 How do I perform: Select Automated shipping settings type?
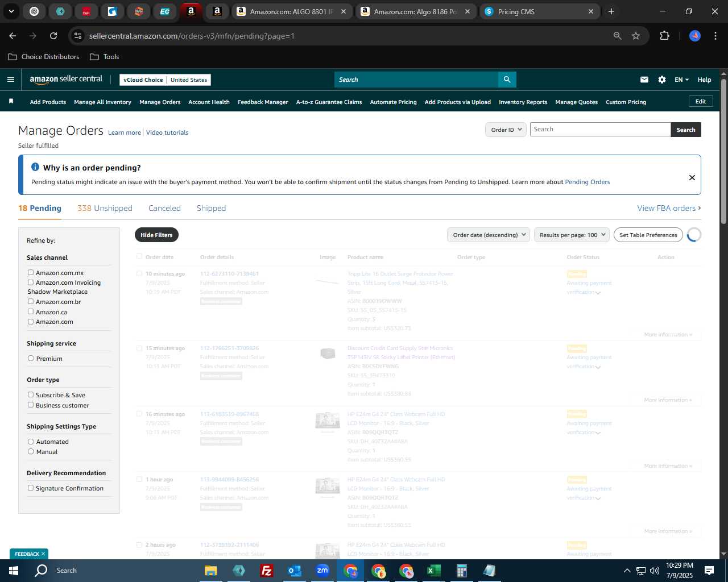[x=31, y=442]
